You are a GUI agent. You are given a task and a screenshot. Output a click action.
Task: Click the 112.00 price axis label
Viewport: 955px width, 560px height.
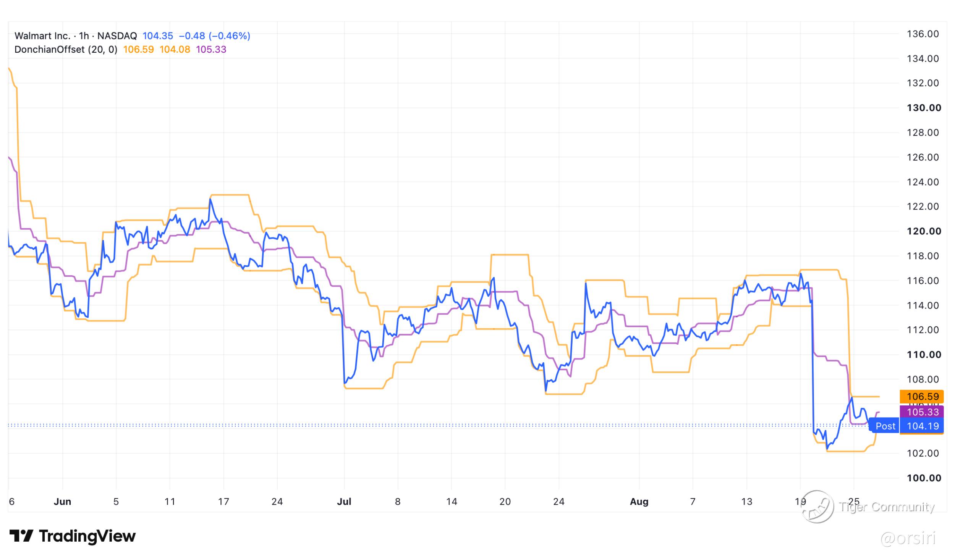pyautogui.click(x=923, y=330)
